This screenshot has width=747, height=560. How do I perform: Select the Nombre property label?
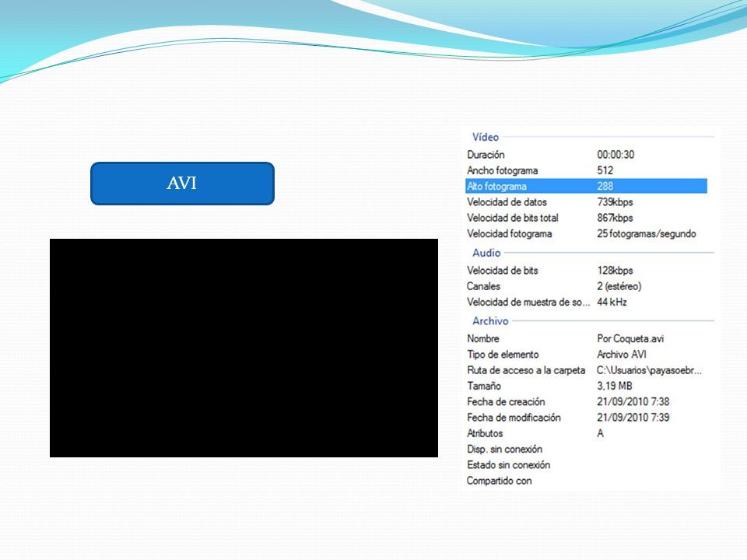click(483, 338)
